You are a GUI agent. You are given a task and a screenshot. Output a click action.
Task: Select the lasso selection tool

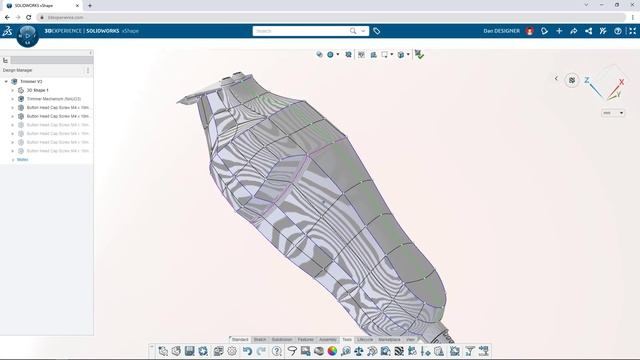(x=292, y=351)
